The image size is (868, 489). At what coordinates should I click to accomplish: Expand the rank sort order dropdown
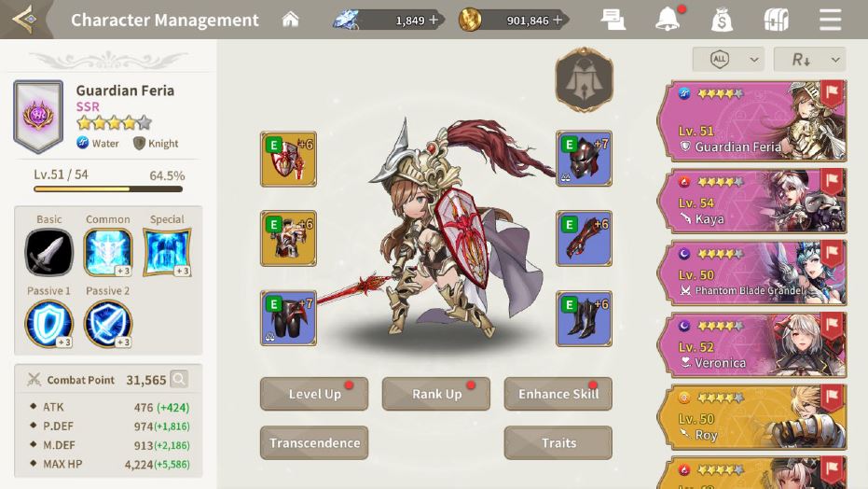click(x=810, y=59)
